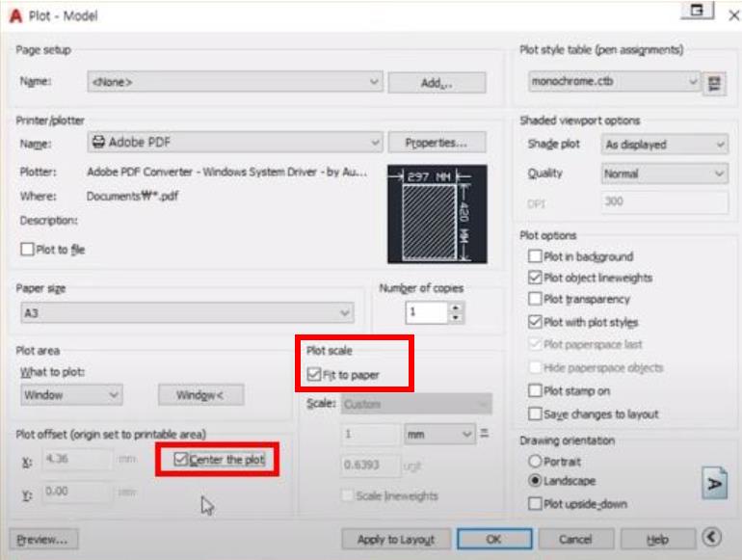Open the Scale dropdown showing Custom
Viewport: 742px width, 560px height.
click(416, 404)
